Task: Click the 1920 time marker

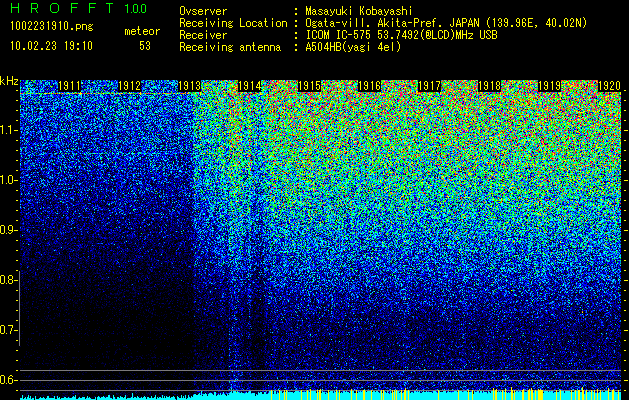Action: tap(609, 86)
